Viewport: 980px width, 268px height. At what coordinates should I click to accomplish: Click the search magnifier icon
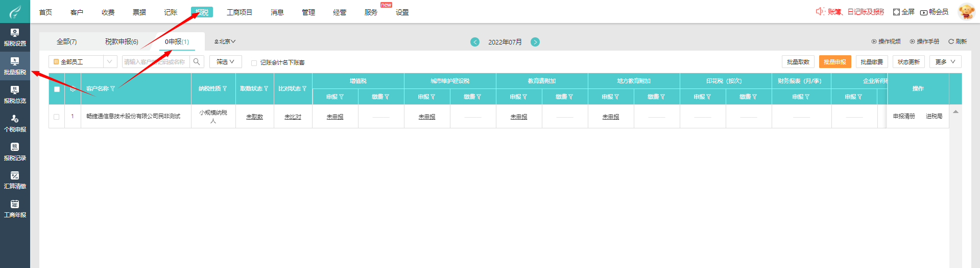point(197,62)
